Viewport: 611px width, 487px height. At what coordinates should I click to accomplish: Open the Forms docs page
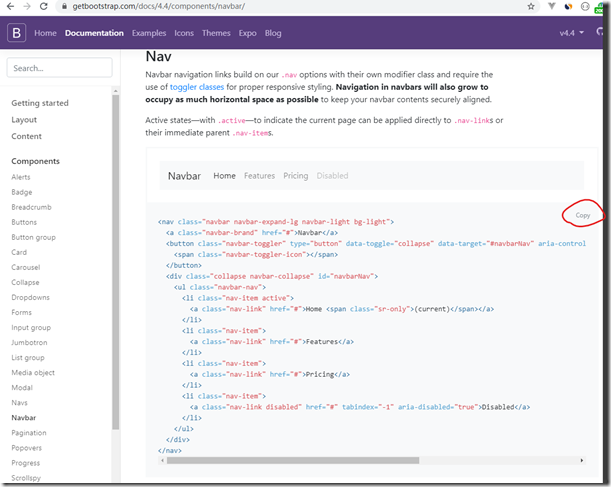point(21,312)
